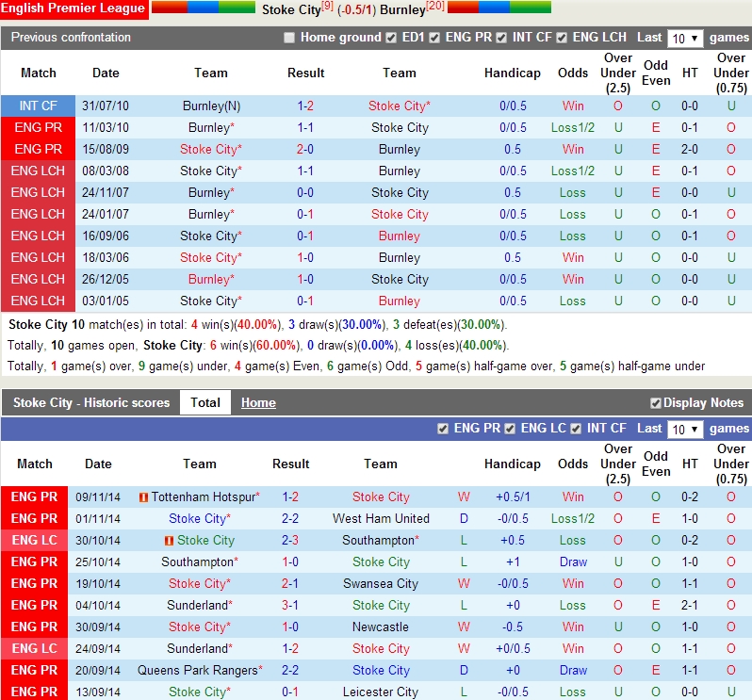Click Burnley in the 16/09/06 row
Screen dimensions: 752x700
(x=399, y=236)
